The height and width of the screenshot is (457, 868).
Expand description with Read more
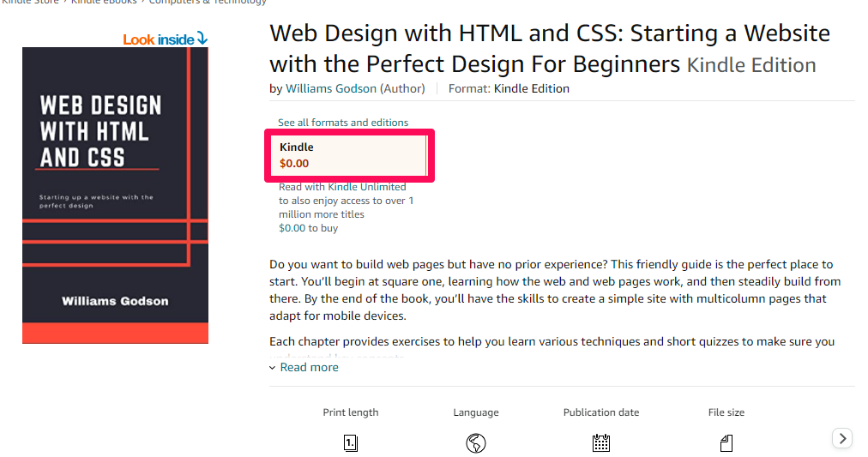[x=309, y=367]
